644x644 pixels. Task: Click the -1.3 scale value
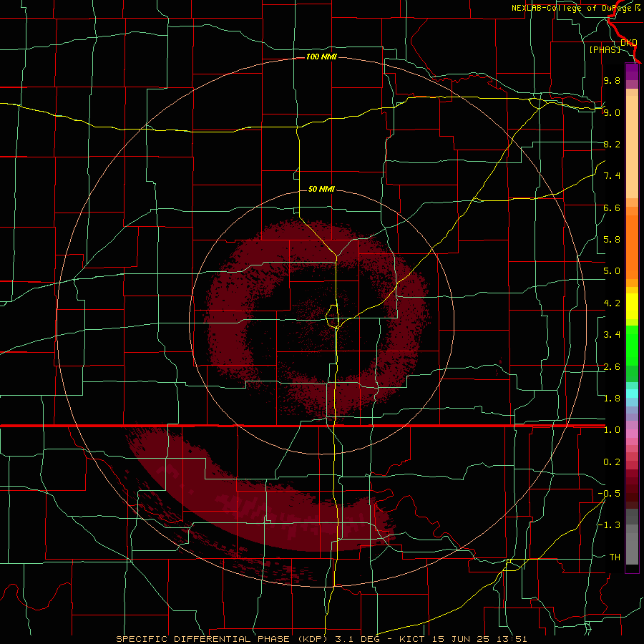pos(609,525)
